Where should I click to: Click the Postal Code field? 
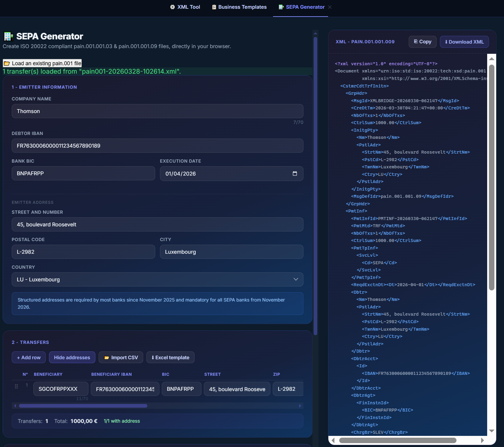83,252
